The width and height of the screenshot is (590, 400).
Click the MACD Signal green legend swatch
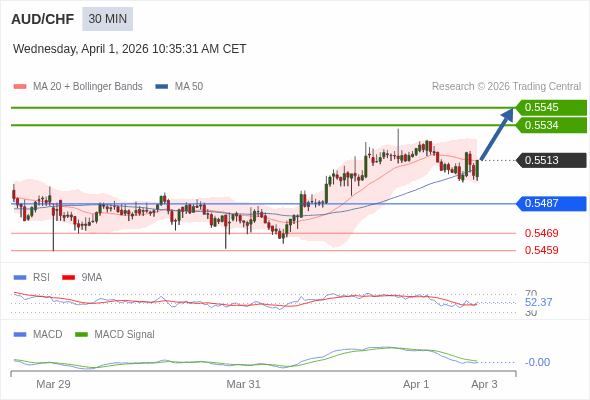point(81,335)
